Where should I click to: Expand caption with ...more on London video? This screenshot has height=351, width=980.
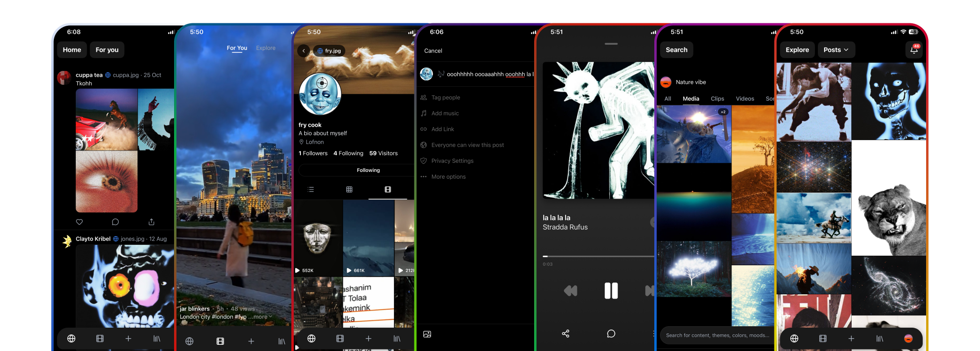(x=260, y=317)
